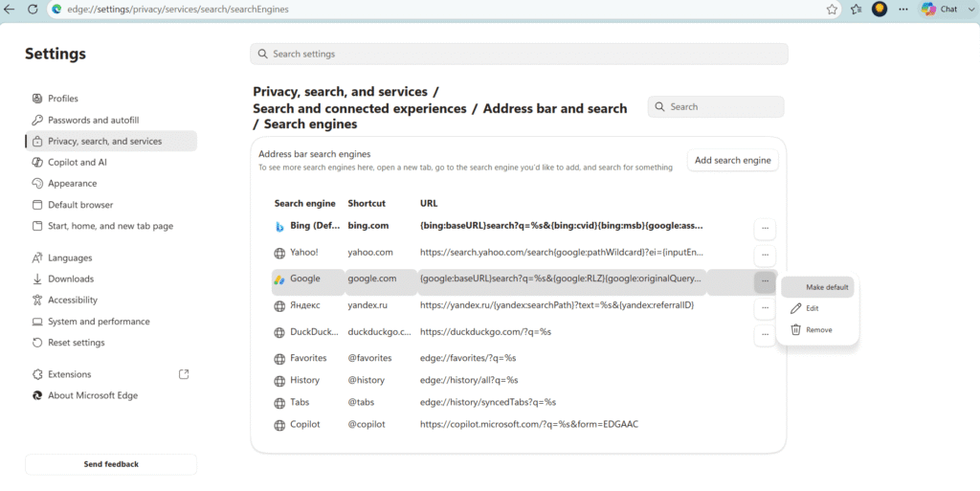Click the Tabs row globe icon
This screenshot has width=980, height=491.
(279, 403)
